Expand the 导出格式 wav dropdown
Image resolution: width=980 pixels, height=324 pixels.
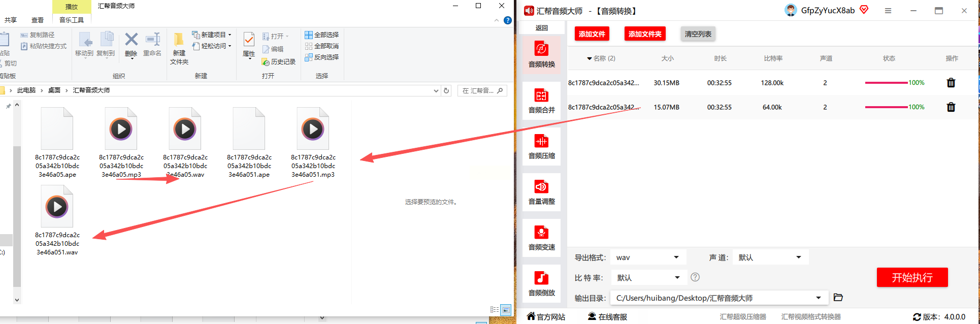[648, 257]
